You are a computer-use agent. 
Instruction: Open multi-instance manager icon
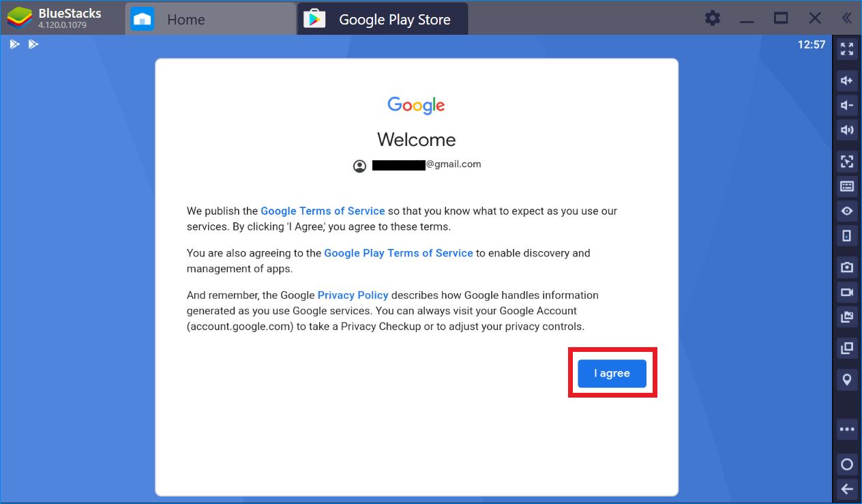tap(847, 348)
